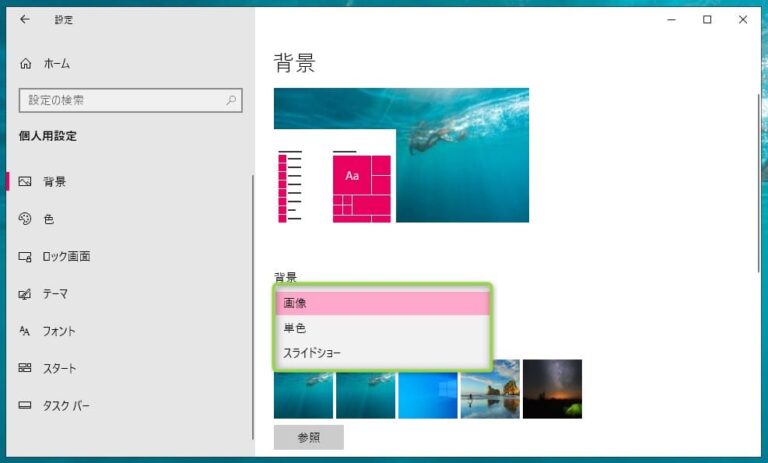Click the 参照 browse button
768x463 pixels.
click(x=309, y=437)
